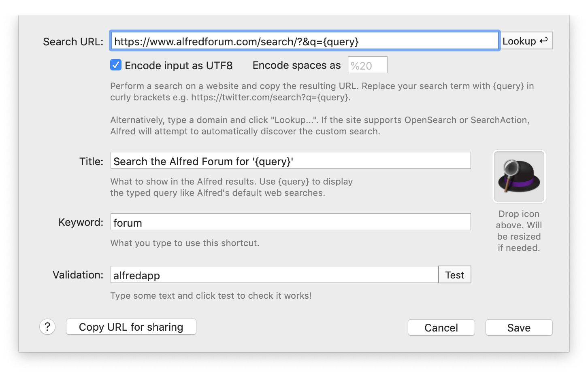Place cursor after {query} in the Search URL
This screenshot has width=588, height=374.
362,41
